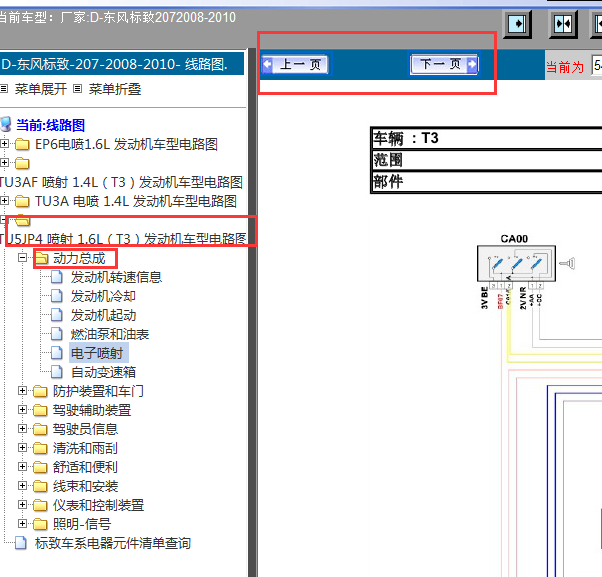602x577 pixels.
Task: Expand the 舒适和便利 folder
Action: (22, 466)
